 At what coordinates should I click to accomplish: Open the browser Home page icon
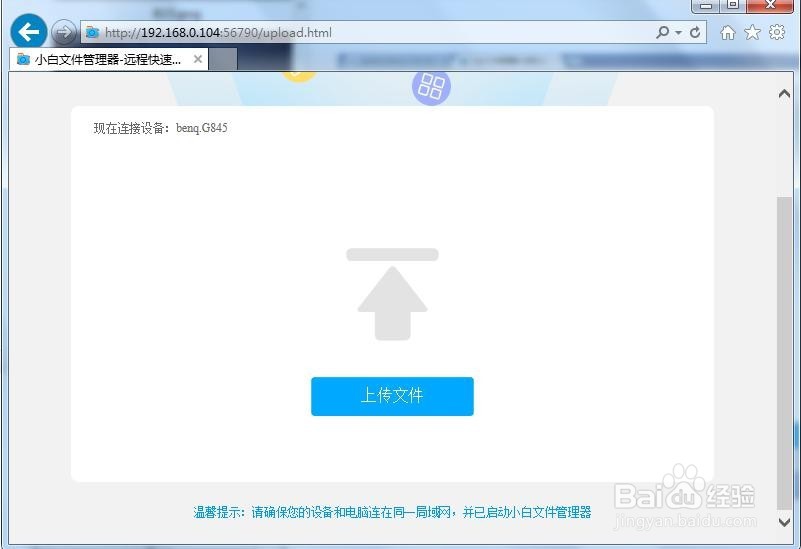click(x=727, y=33)
